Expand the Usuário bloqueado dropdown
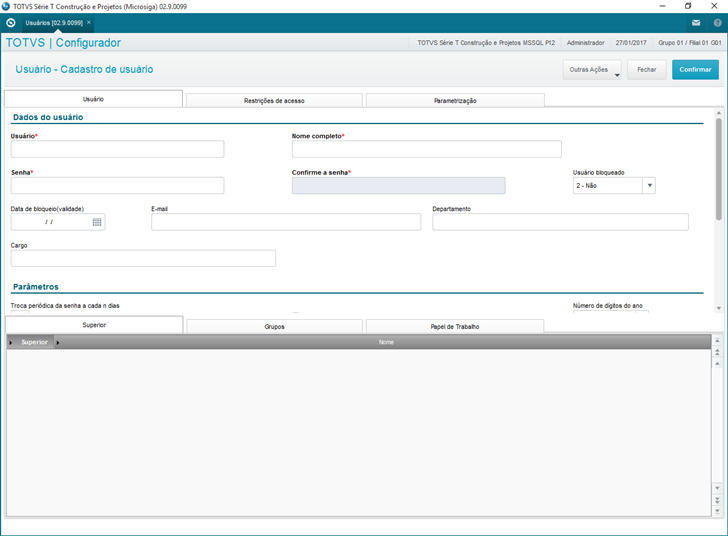 point(650,185)
